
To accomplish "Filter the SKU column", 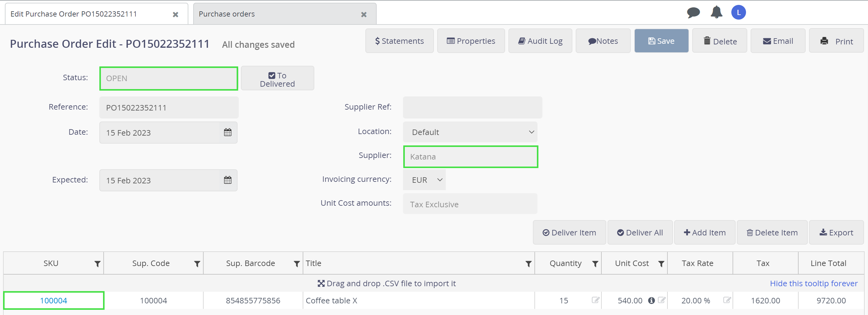I will [x=98, y=264].
